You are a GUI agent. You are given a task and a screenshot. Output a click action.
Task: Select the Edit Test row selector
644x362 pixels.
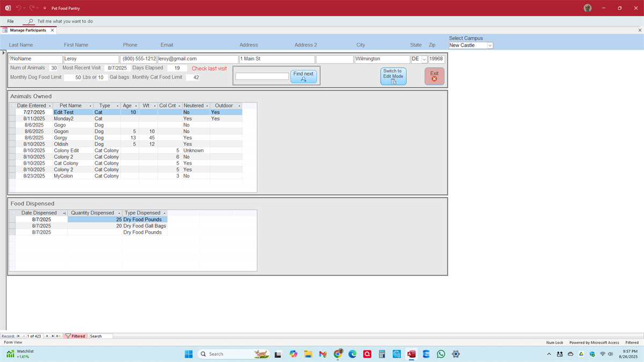pos(12,113)
